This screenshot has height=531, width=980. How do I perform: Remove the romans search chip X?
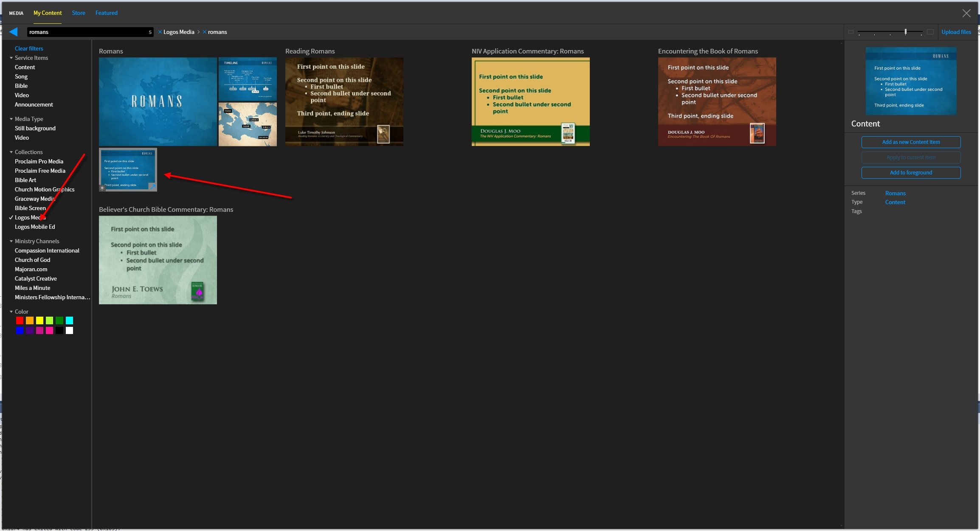205,32
